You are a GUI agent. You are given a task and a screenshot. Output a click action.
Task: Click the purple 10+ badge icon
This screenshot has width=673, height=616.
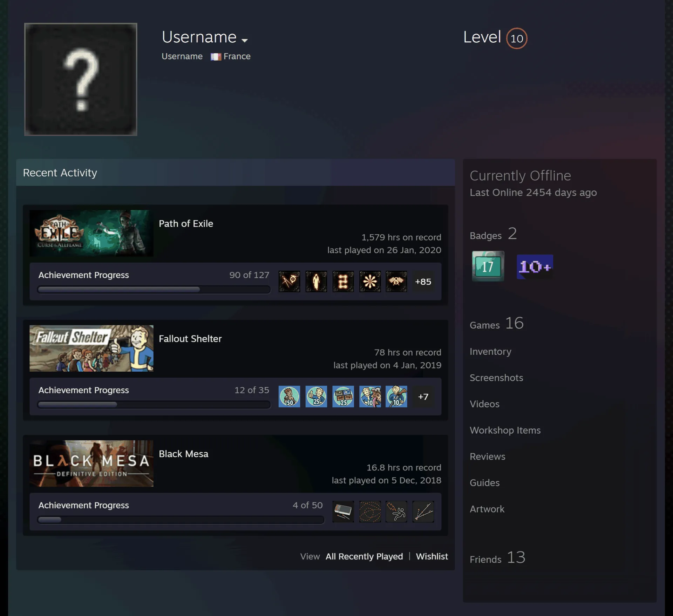[x=535, y=267]
